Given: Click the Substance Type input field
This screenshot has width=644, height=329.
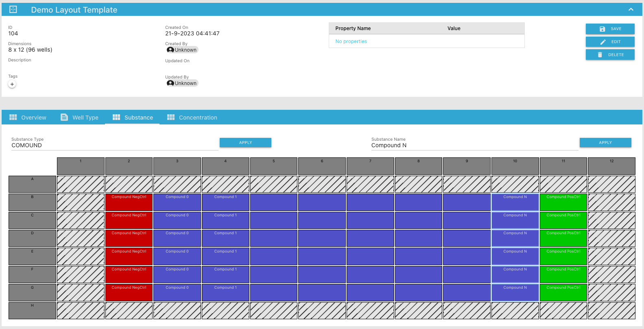Looking at the screenshot, I should (x=114, y=145).
